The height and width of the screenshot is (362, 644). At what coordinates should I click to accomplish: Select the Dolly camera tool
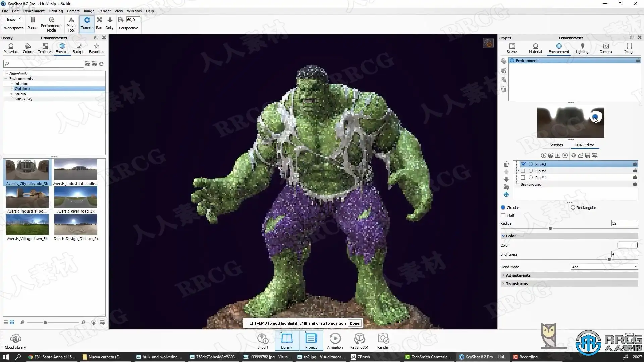(x=110, y=23)
